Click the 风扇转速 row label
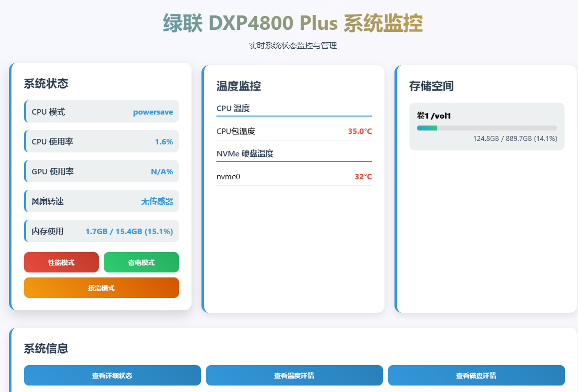Viewport: 578px width, 392px height. 47,201
